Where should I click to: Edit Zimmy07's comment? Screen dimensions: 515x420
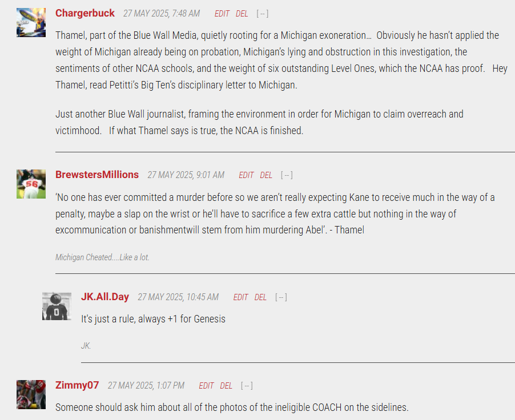tap(206, 386)
